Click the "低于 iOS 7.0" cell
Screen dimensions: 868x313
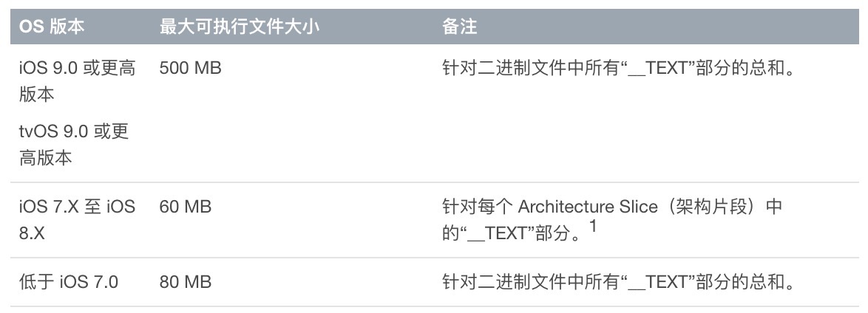69,282
